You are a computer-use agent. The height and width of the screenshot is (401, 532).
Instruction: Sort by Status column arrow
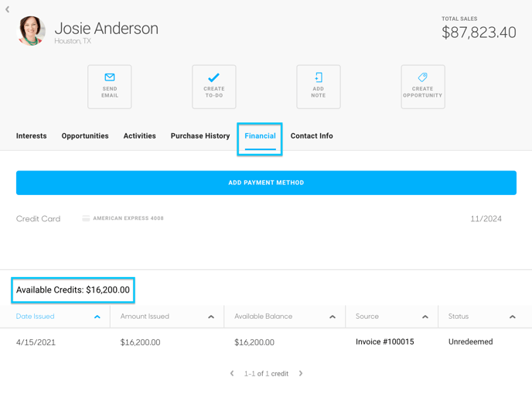513,317
